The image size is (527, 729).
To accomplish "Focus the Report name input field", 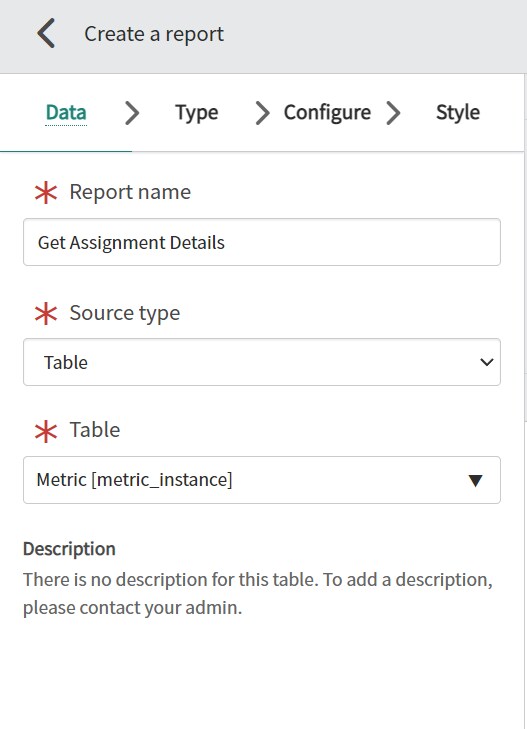I will [x=262, y=242].
